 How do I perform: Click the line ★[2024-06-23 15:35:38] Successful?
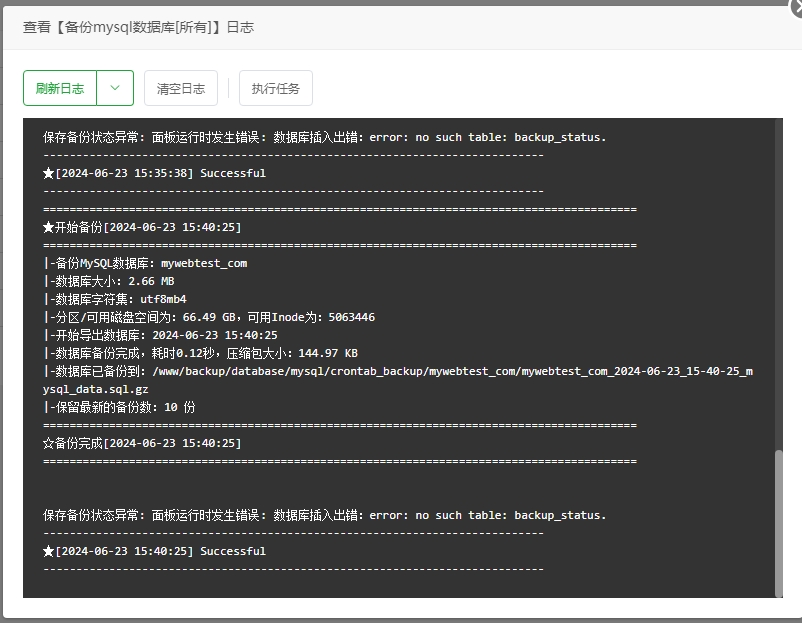[154, 173]
